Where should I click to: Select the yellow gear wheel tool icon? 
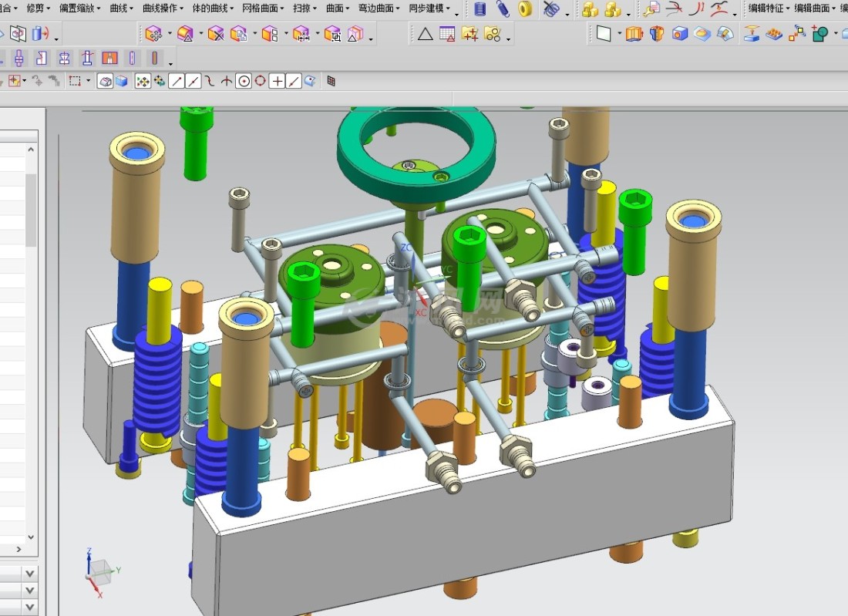525,9
